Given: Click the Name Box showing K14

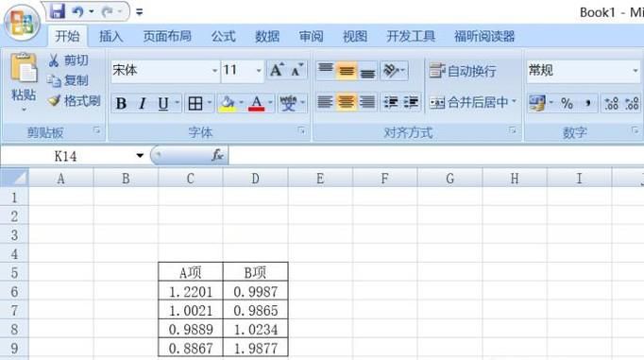Looking at the screenshot, I should click(66, 156).
